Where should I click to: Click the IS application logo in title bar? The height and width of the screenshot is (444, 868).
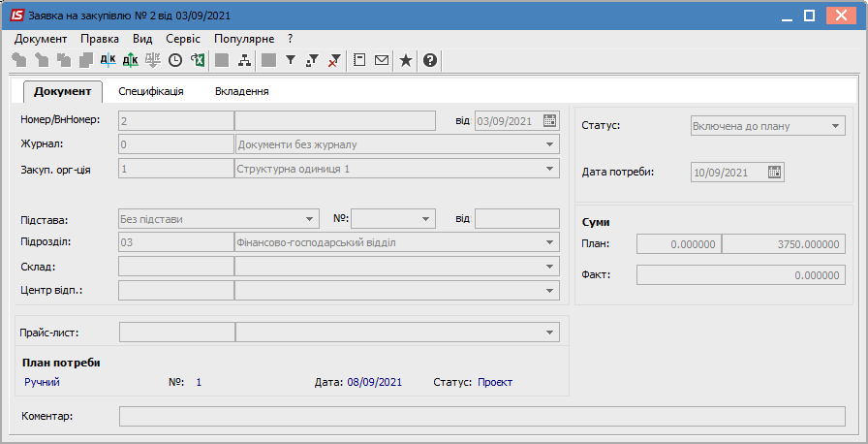coord(17,16)
